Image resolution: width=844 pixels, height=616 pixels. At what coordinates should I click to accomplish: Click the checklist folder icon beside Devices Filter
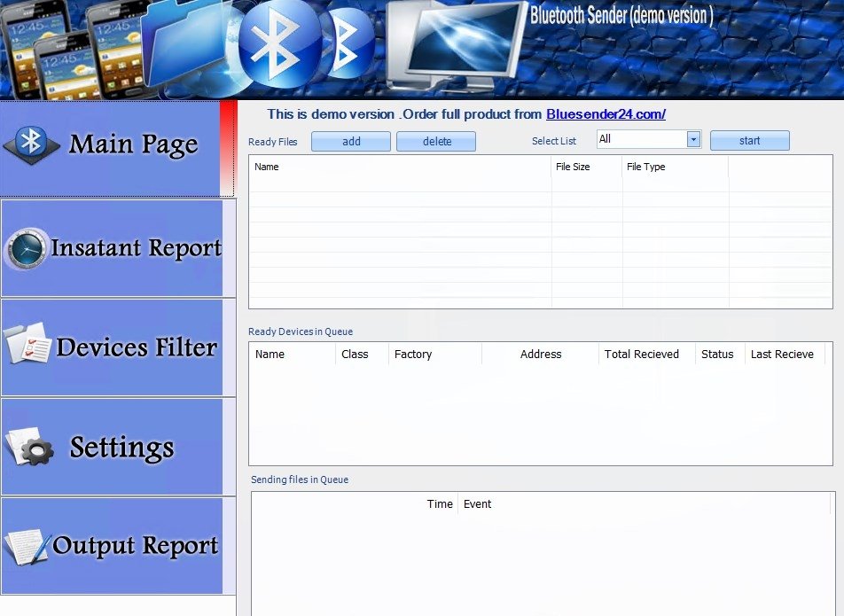tap(27, 343)
